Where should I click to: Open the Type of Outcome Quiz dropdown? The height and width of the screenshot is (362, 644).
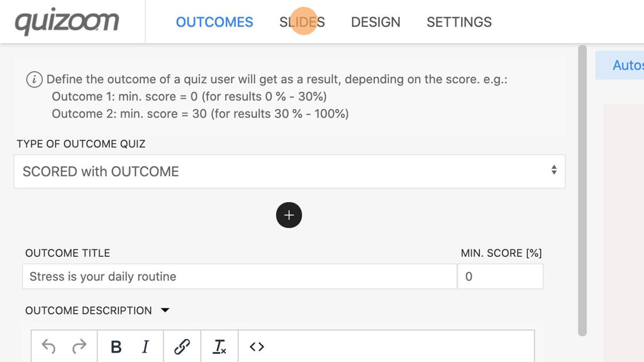289,171
